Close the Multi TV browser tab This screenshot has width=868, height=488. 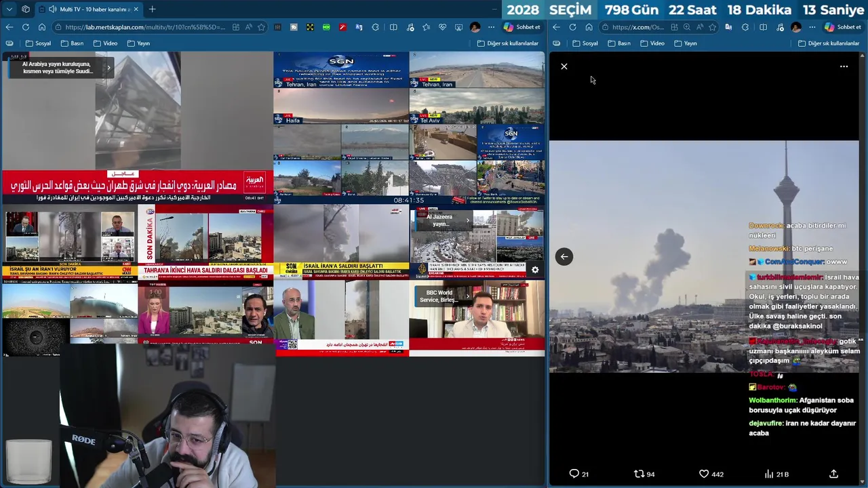click(x=136, y=9)
